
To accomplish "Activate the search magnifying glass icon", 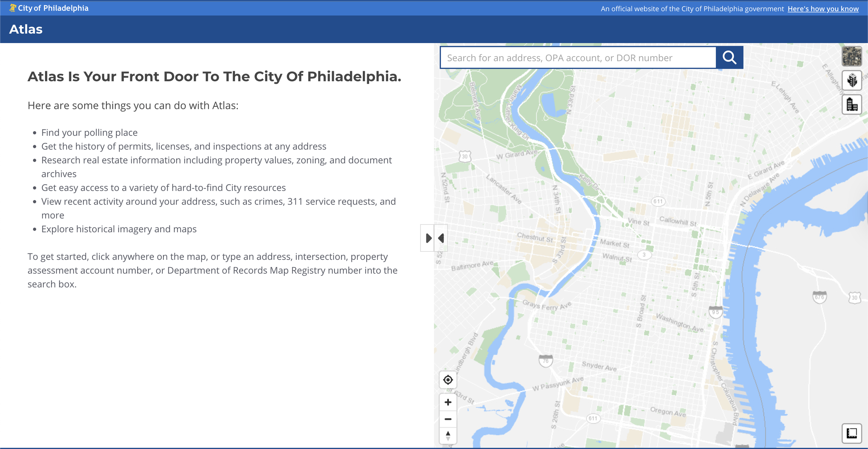I will coord(729,57).
